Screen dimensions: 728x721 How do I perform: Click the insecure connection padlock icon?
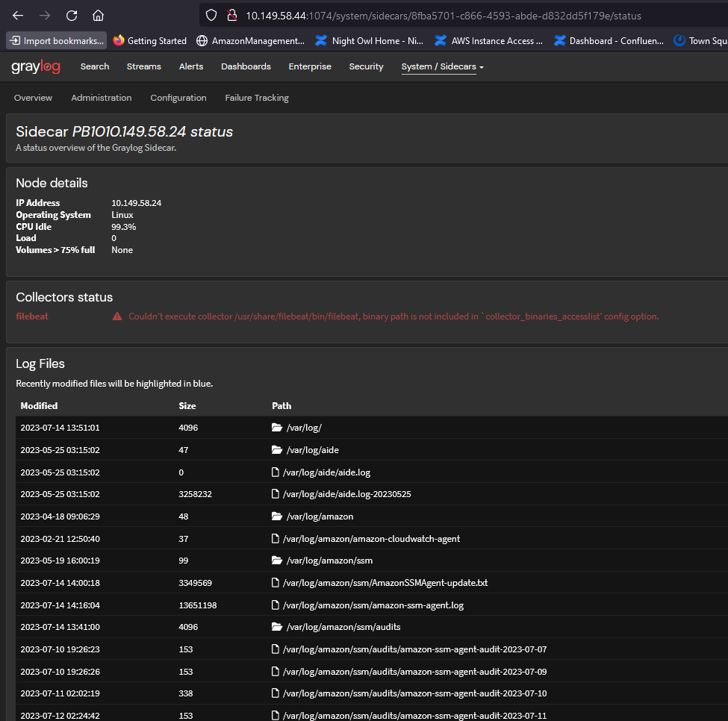point(232,16)
